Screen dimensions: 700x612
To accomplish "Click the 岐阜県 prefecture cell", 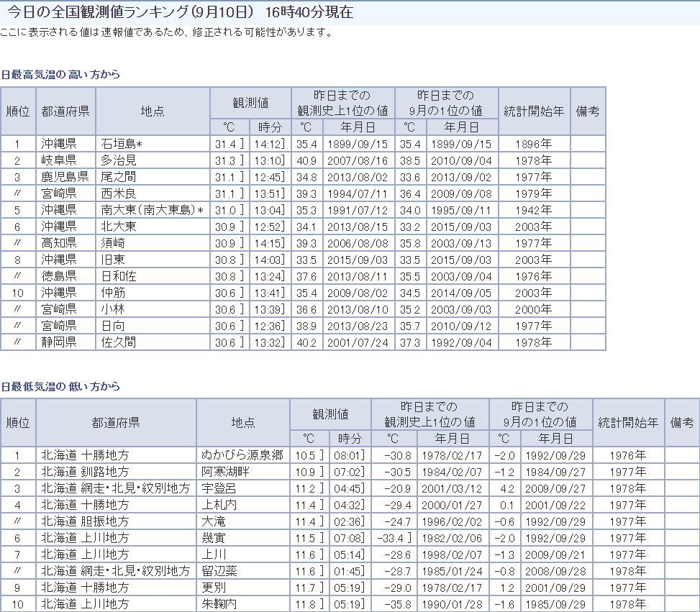I will pos(58,160).
